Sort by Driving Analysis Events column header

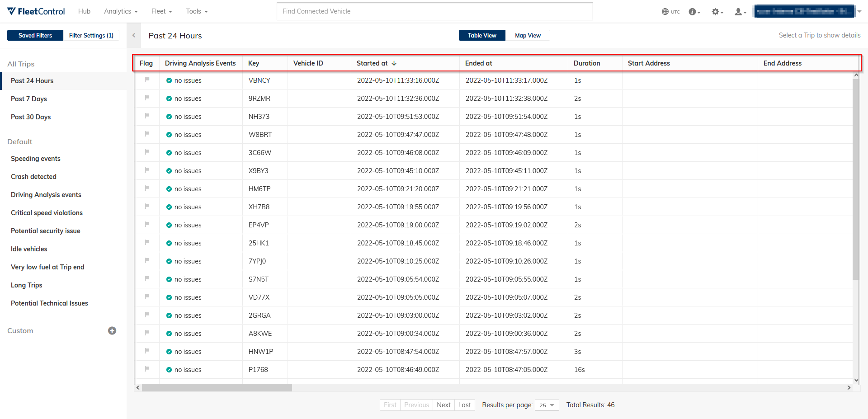(x=200, y=63)
